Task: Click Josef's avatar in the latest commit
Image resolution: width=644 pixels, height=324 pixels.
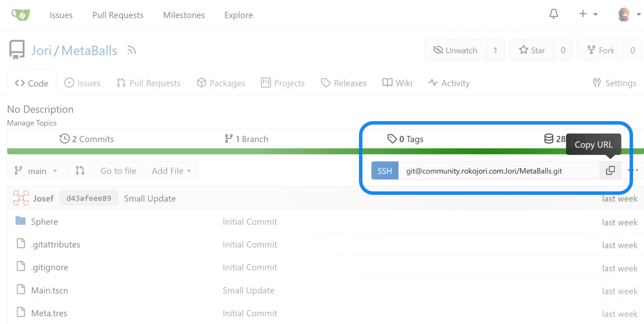Action: click(21, 198)
